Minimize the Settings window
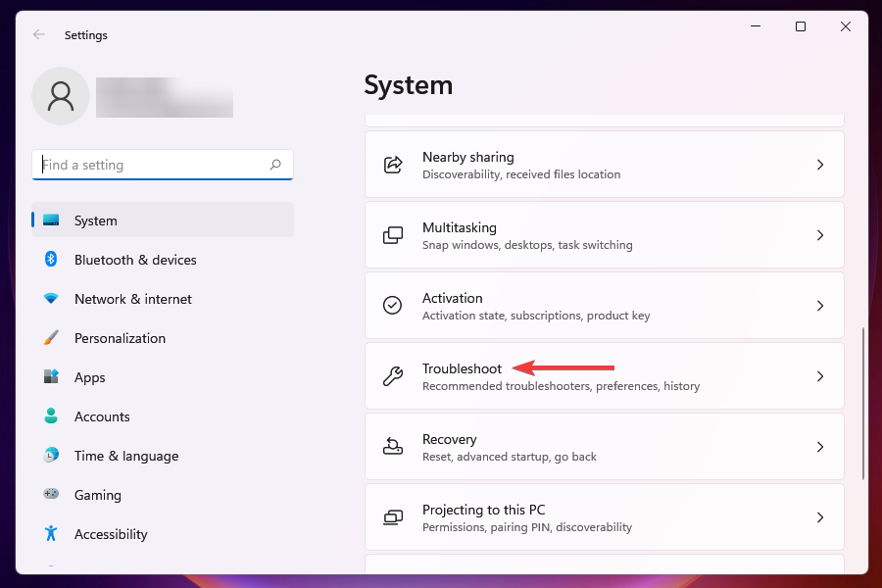Viewport: 882px width, 588px height. pyautogui.click(x=756, y=25)
